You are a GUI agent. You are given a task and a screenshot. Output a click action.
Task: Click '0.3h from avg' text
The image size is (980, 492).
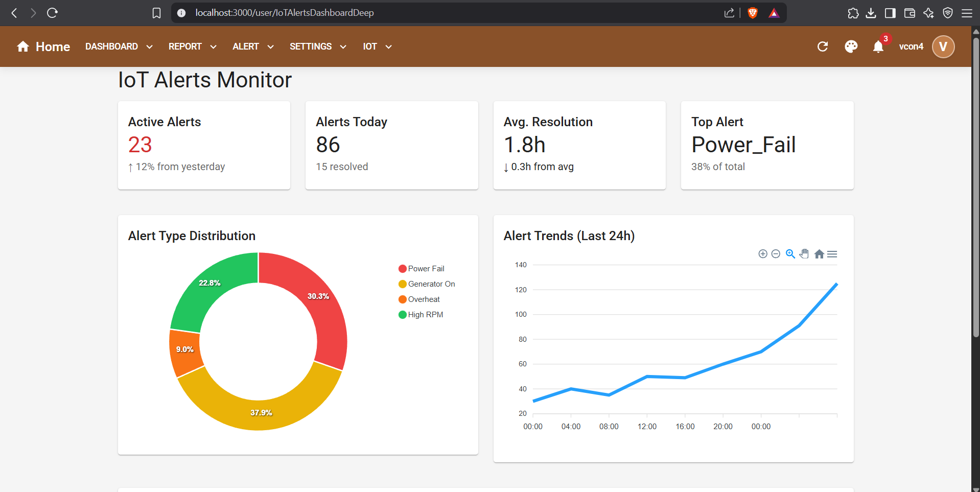point(542,167)
